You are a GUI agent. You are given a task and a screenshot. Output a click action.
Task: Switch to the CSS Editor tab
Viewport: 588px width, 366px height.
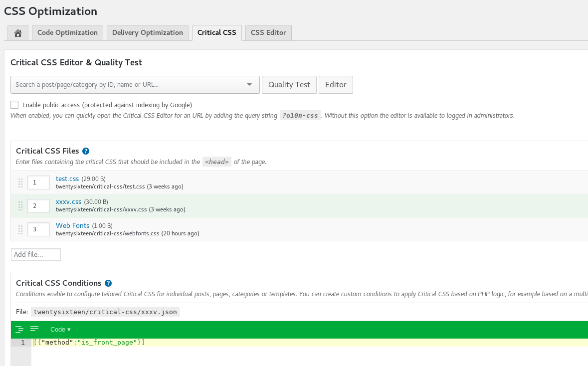pos(268,32)
